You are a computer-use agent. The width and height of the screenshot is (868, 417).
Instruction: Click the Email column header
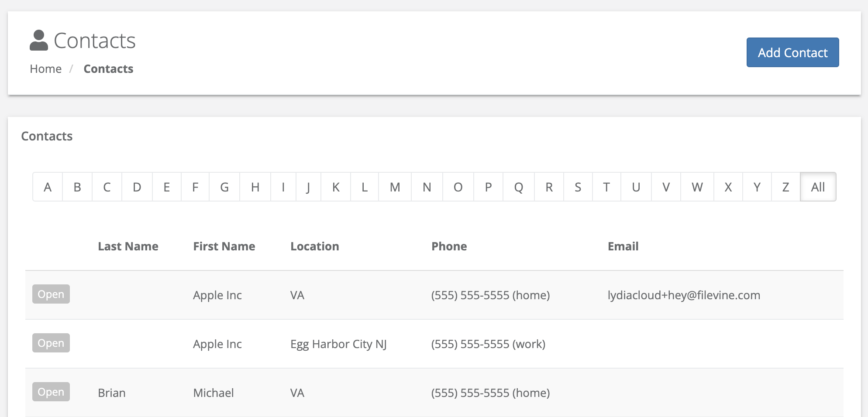click(x=623, y=246)
